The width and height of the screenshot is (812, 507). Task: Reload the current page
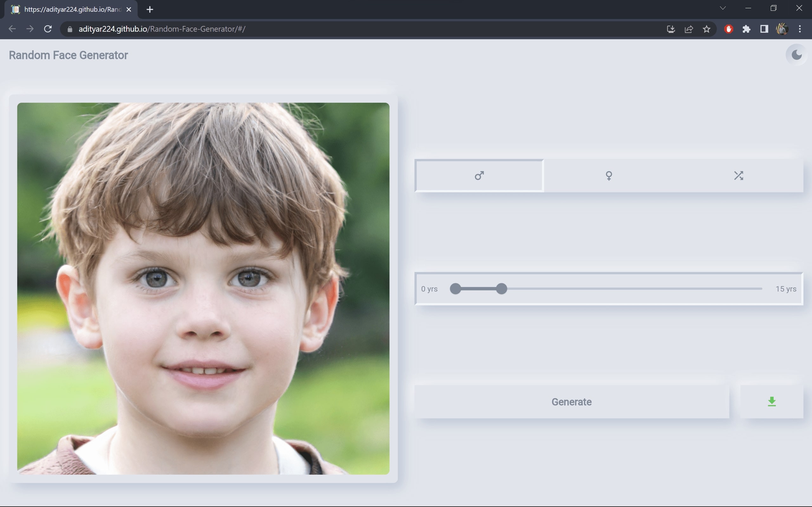[x=48, y=29]
